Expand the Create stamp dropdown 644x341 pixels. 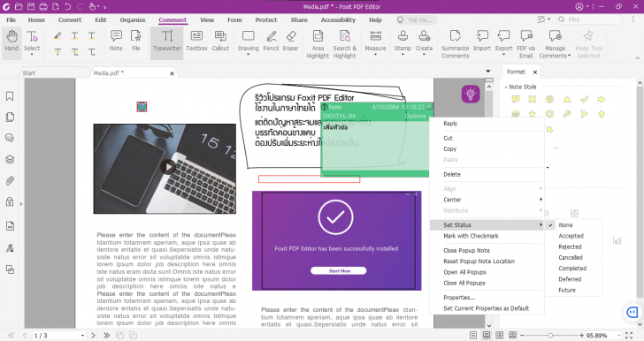pyautogui.click(x=424, y=54)
